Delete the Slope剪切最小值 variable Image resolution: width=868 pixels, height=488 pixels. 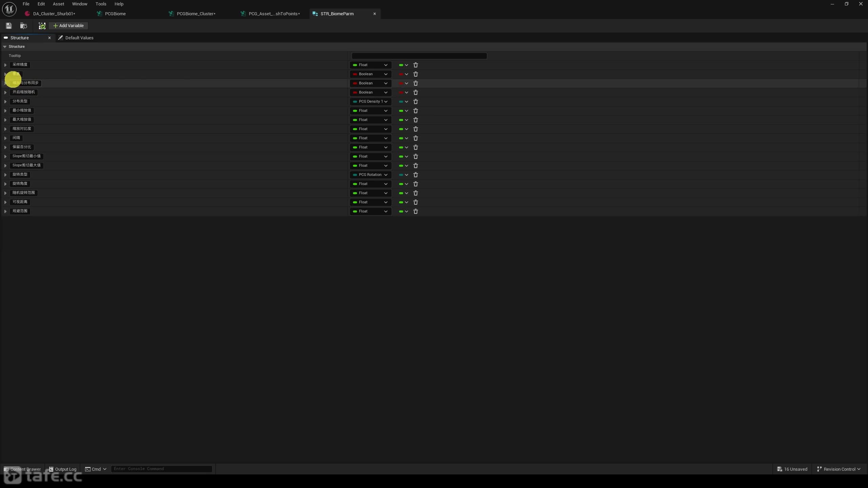point(416,156)
